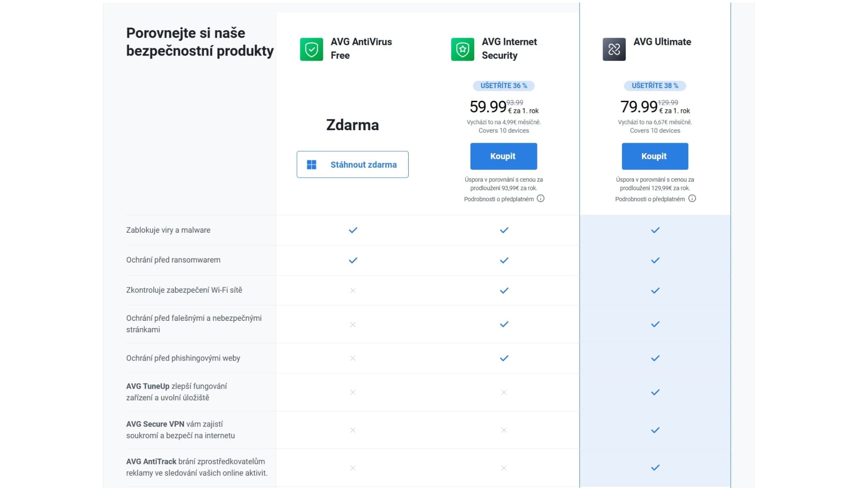
Task: Click the Zkontroluje zabezpečení Wi-Fi sítě label
Action: [184, 290]
